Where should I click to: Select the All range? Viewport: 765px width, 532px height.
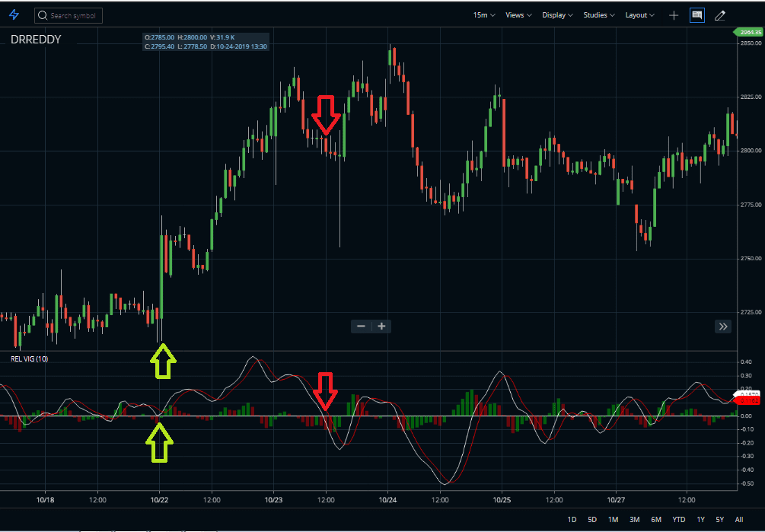point(739,519)
